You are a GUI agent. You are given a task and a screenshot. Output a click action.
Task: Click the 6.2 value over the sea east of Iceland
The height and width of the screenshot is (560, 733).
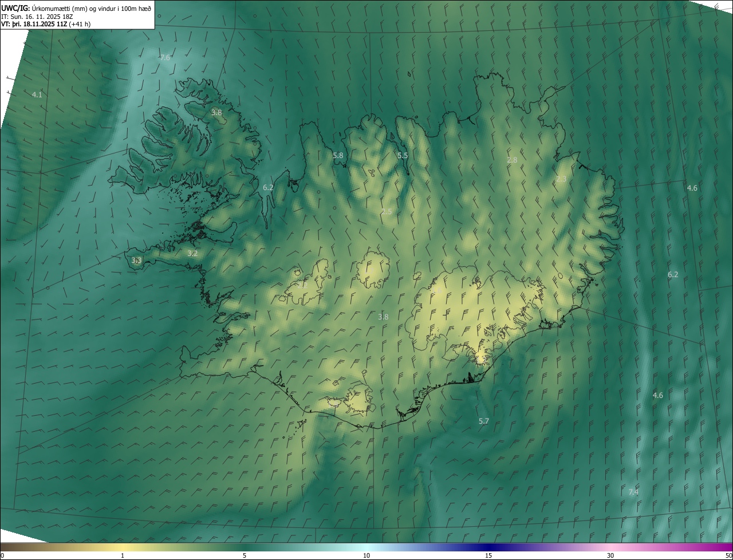(673, 275)
